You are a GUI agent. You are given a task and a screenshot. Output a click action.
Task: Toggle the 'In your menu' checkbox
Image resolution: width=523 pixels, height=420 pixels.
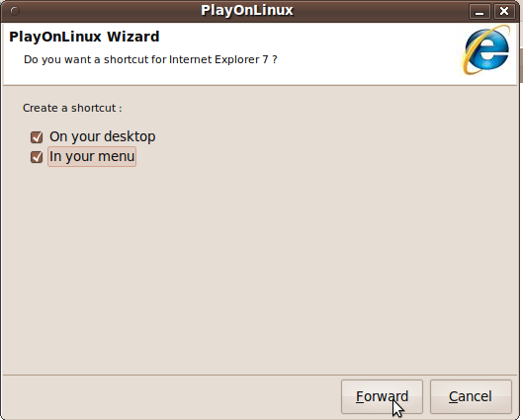click(x=37, y=157)
